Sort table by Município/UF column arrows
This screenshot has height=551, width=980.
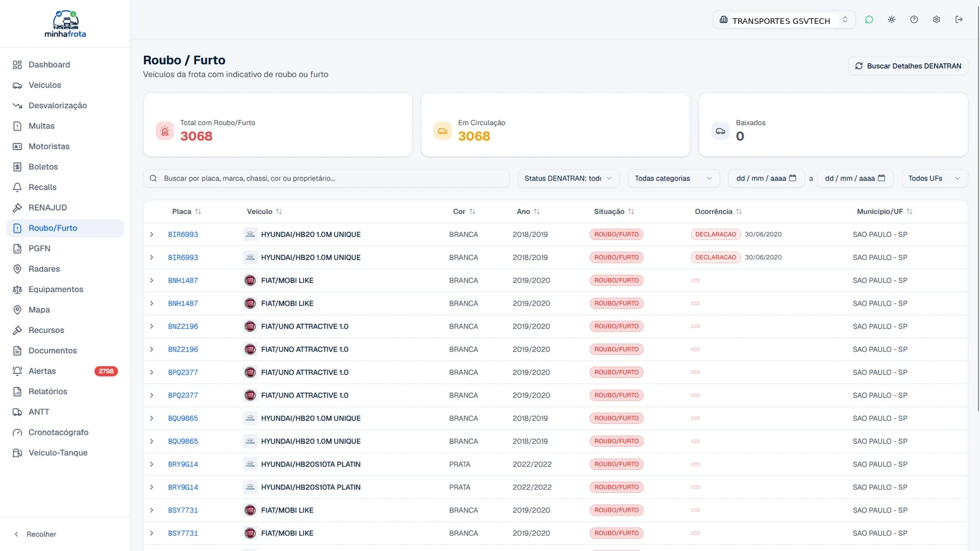coord(910,212)
